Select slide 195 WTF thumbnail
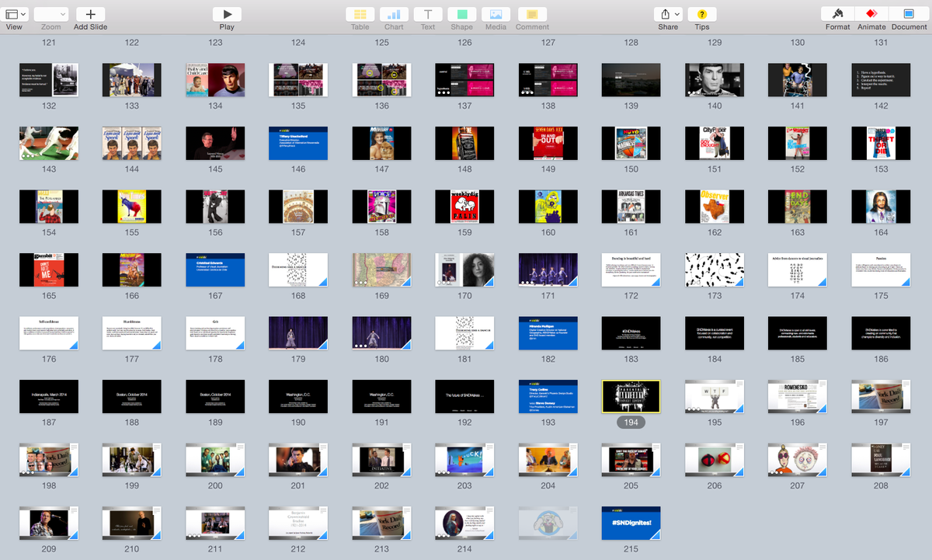This screenshot has height=560, width=932. coord(715,396)
